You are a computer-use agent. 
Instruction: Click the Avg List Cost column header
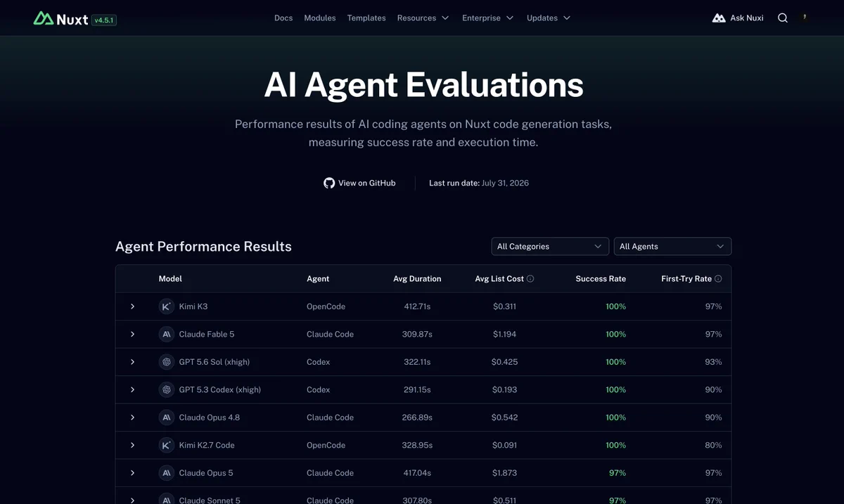(499, 279)
